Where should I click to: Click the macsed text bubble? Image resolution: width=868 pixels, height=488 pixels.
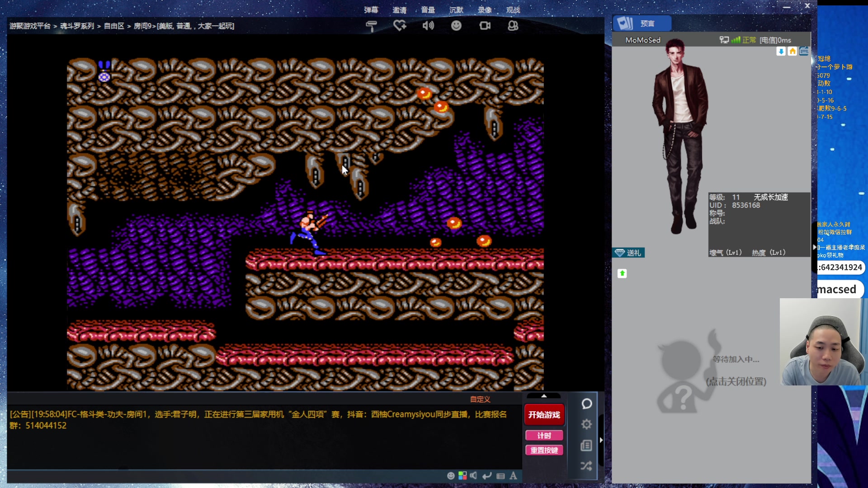tap(840, 290)
